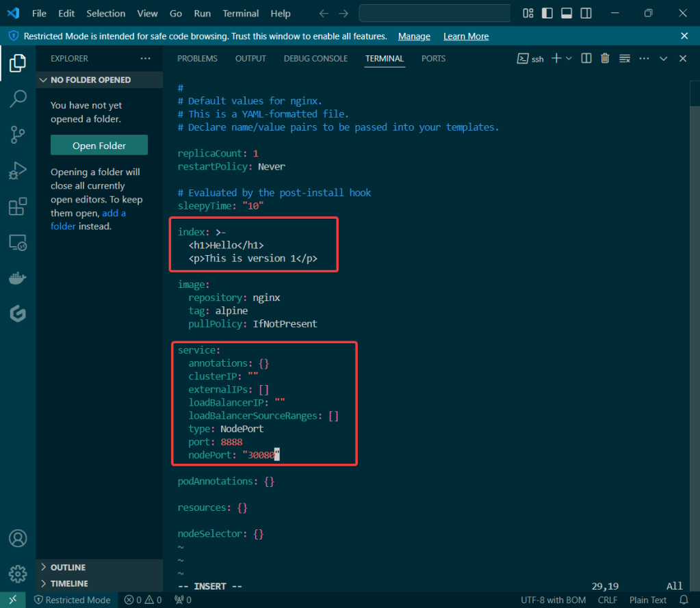Toggle the bottom panel layout button
The image size is (700, 608).
click(567, 14)
